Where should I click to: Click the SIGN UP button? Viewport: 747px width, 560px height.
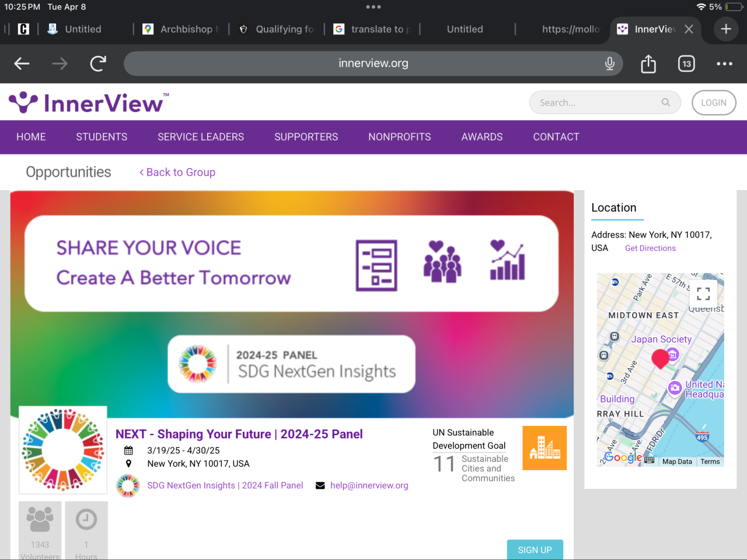tap(535, 549)
